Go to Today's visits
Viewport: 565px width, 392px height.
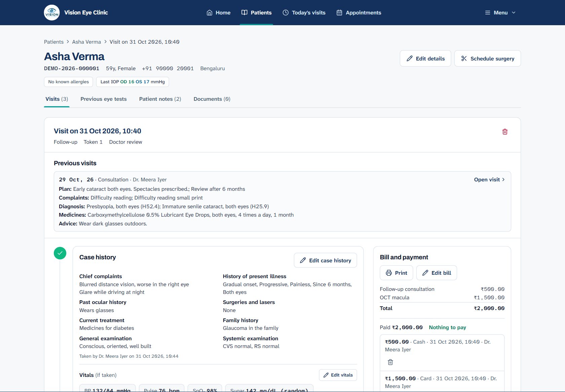tap(304, 12)
